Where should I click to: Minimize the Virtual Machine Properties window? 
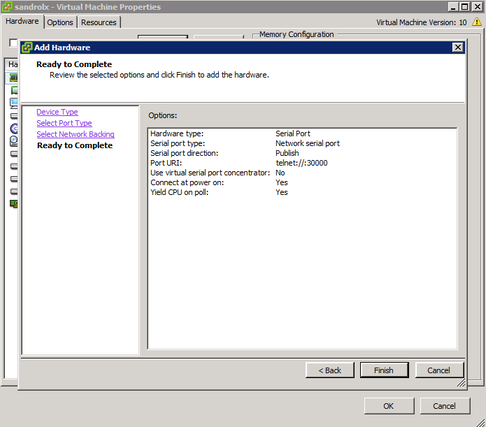453,7
